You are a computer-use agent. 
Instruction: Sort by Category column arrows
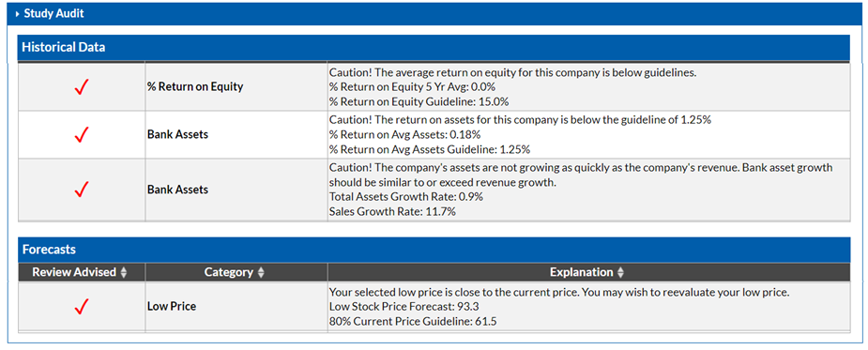pyautogui.click(x=261, y=272)
